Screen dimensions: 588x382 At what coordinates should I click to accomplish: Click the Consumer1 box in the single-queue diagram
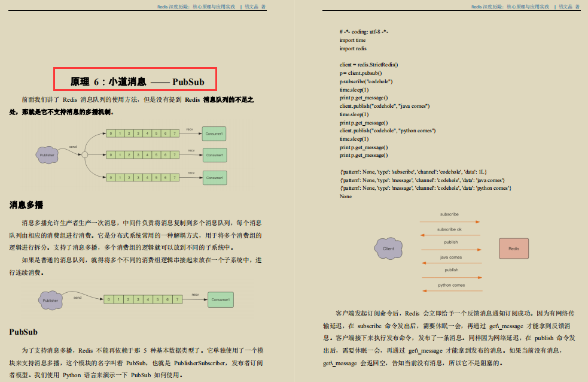click(221, 300)
